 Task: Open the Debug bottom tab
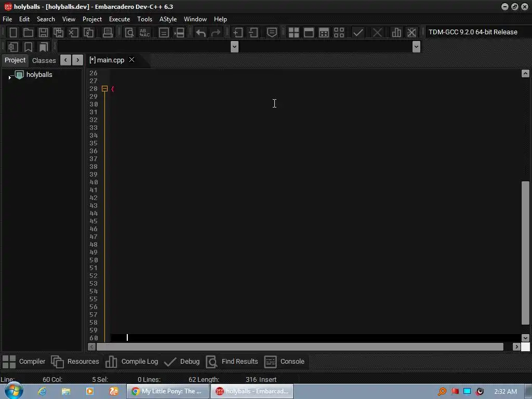(182, 362)
